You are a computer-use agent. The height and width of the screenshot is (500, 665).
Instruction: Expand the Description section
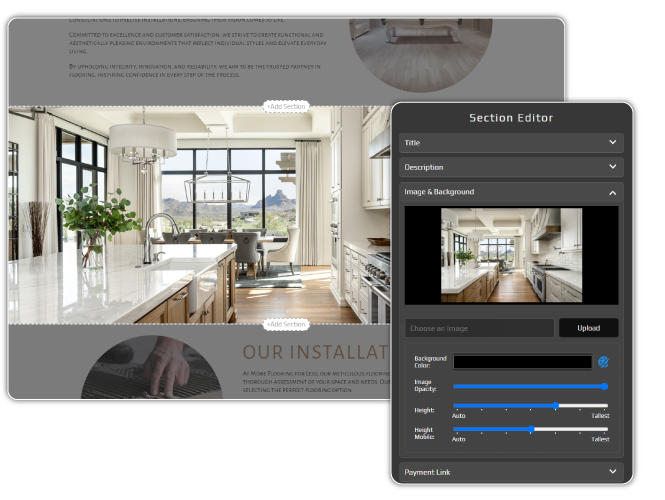[511, 167]
